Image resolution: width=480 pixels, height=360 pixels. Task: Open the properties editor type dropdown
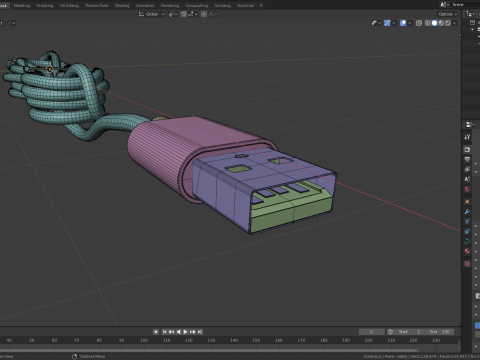[470, 124]
